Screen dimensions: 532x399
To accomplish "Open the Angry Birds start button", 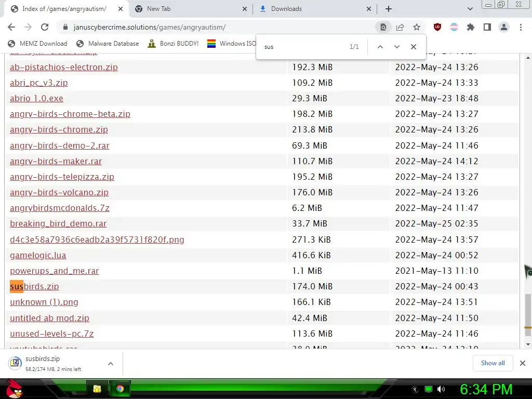I will [x=14, y=389].
